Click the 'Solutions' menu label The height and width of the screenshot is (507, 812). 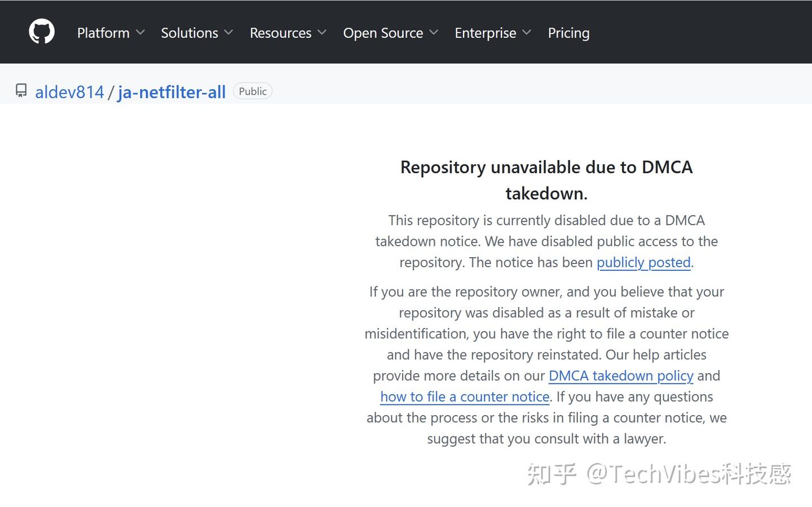tap(189, 33)
